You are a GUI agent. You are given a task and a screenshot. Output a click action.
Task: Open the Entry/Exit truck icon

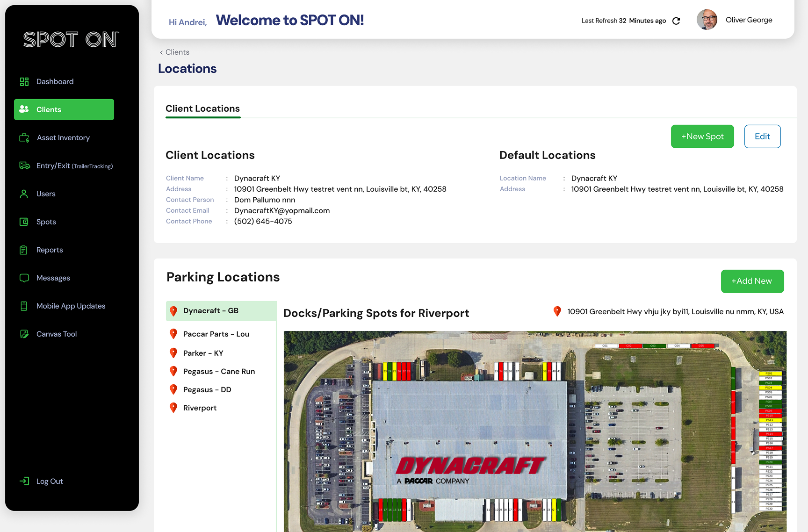click(24, 165)
